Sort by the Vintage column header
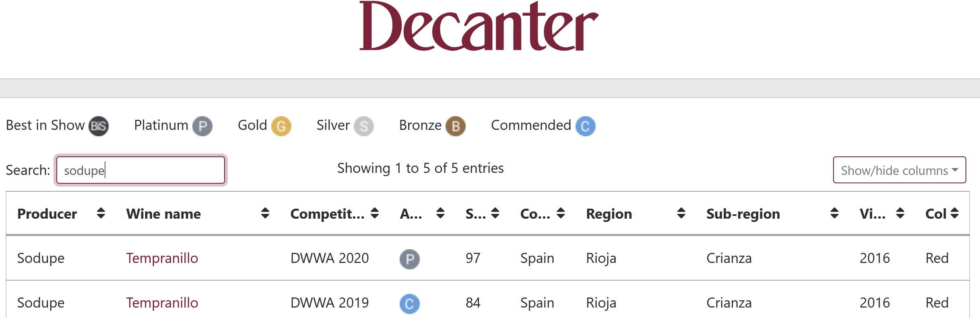This screenshot has width=980, height=318. [873, 214]
